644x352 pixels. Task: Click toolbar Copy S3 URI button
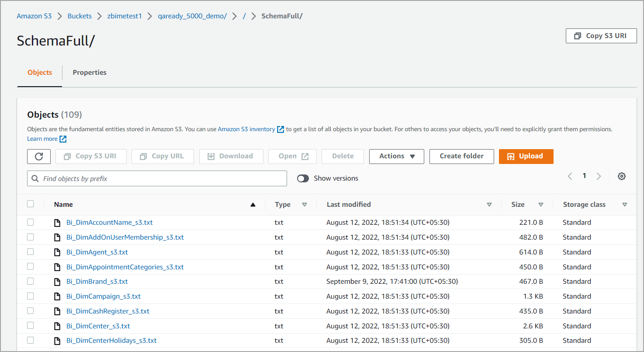[91, 157]
